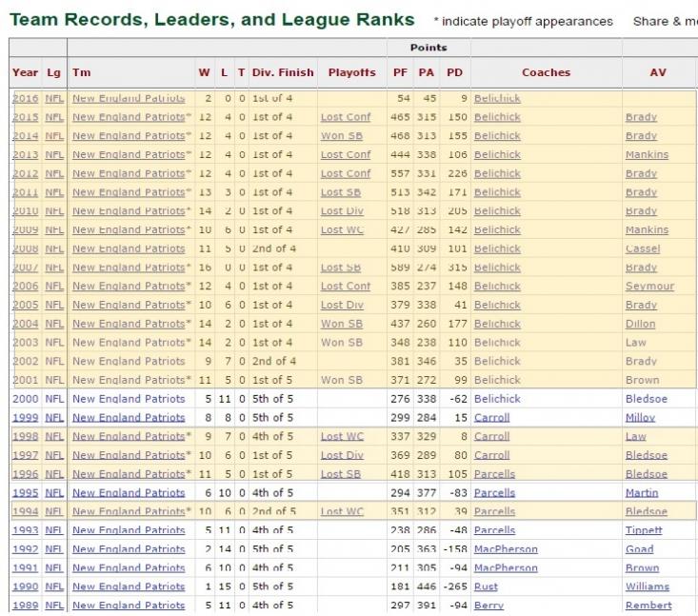This screenshot has height=616, width=698.
Task: Click the Lg column header
Action: [x=54, y=72]
